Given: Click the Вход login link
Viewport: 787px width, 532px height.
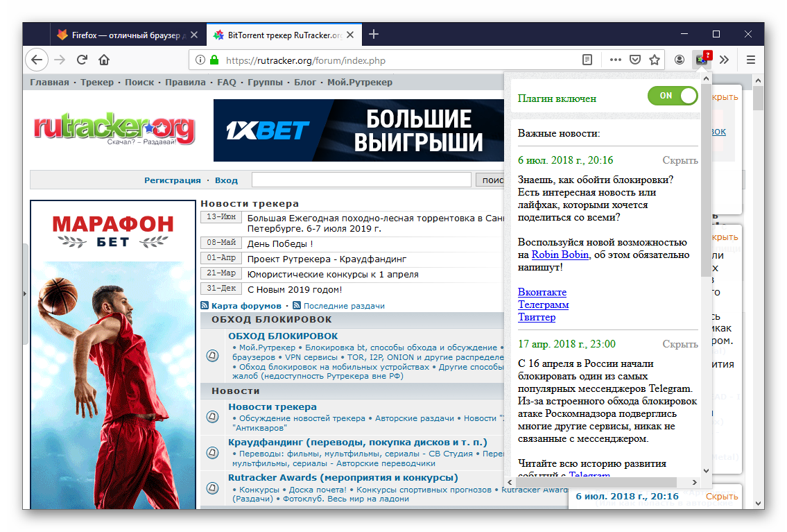Looking at the screenshot, I should (226, 180).
